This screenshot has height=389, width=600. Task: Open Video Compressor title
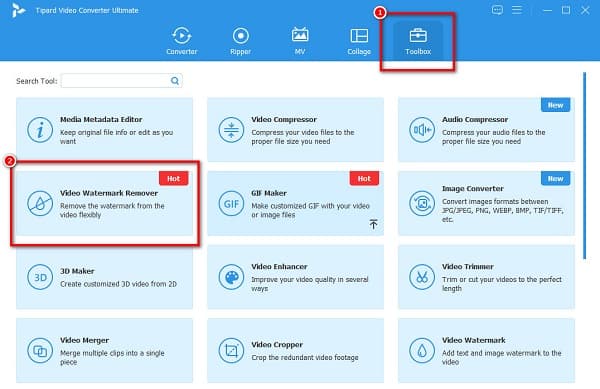coord(284,119)
